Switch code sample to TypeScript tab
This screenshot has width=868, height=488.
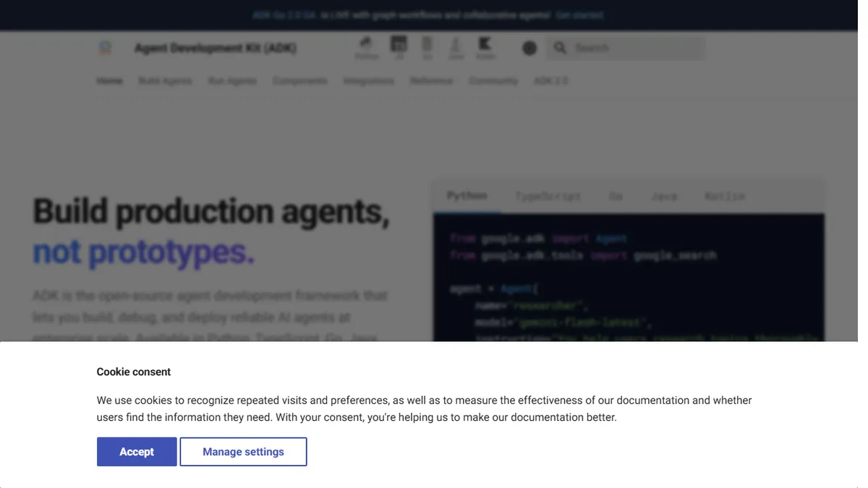coord(548,197)
